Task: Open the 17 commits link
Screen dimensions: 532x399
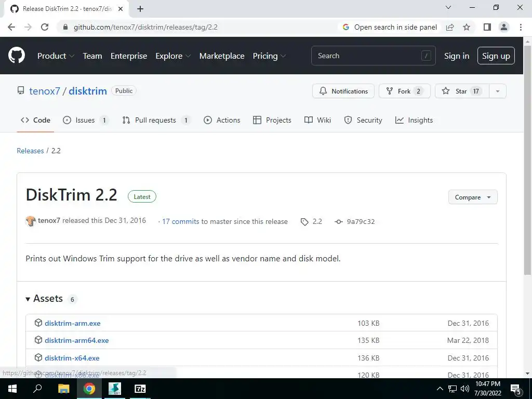Action: pos(180,221)
